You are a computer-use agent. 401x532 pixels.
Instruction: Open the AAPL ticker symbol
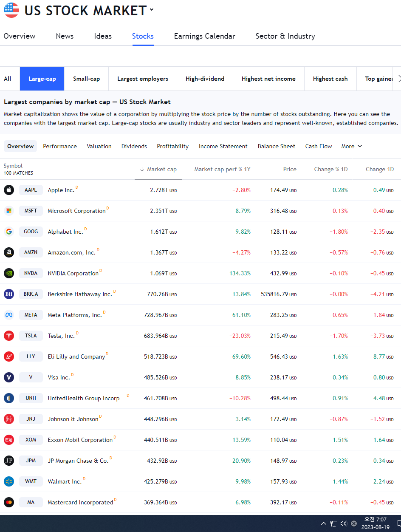[x=31, y=190]
